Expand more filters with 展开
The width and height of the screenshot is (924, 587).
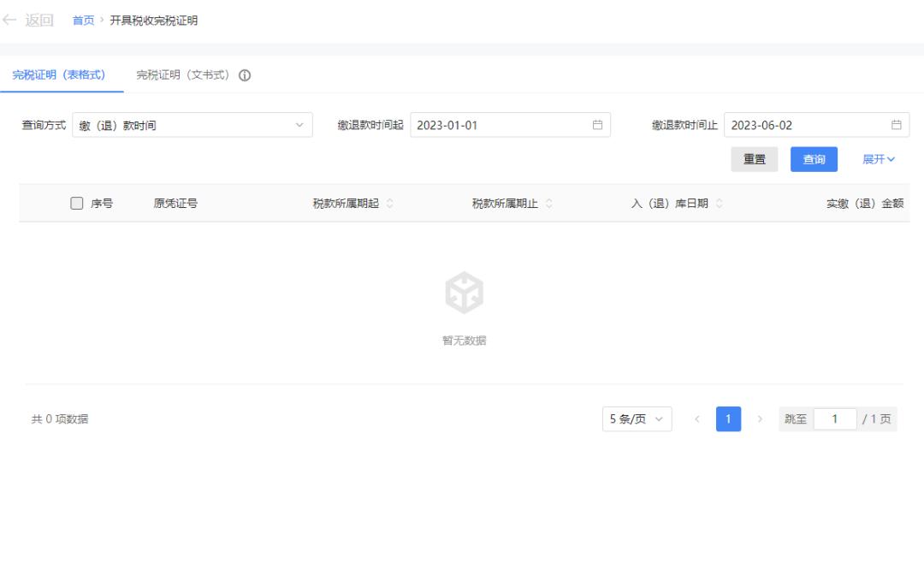pos(878,159)
